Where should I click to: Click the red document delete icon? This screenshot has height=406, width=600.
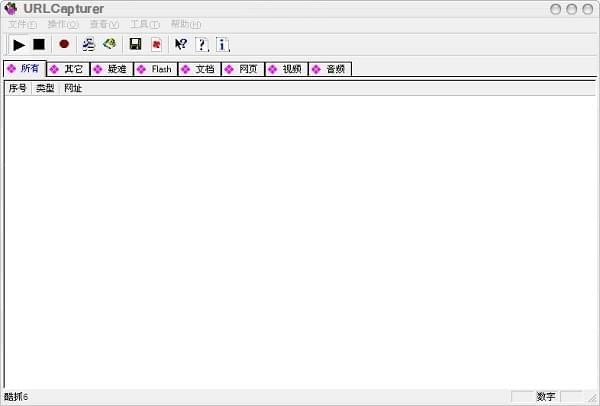pyautogui.click(x=156, y=44)
